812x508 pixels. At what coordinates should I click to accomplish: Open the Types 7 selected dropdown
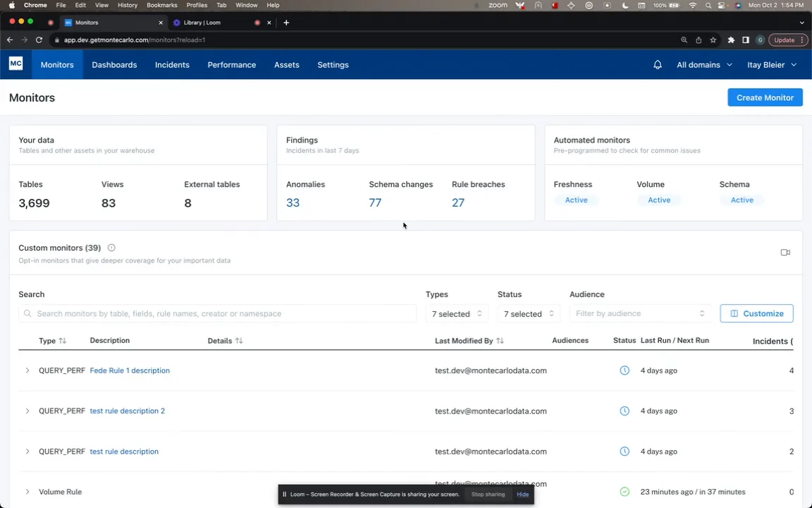point(457,313)
